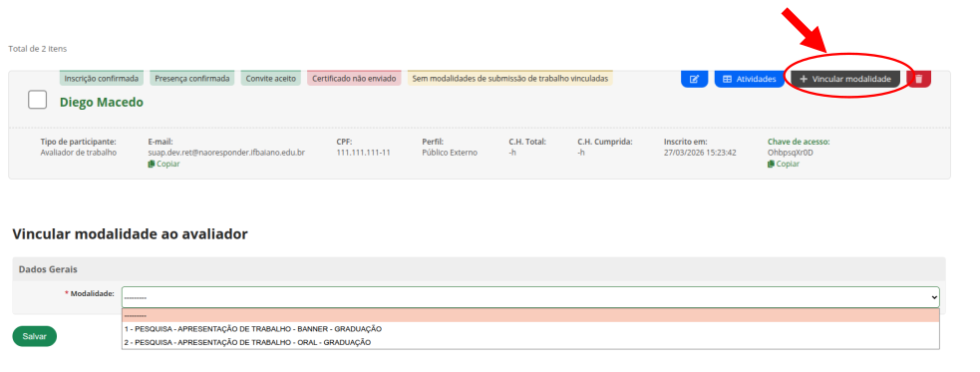Screen dimensions: 980x372
Task: Select the CPF value 111.111.111-11
Action: click(x=363, y=153)
